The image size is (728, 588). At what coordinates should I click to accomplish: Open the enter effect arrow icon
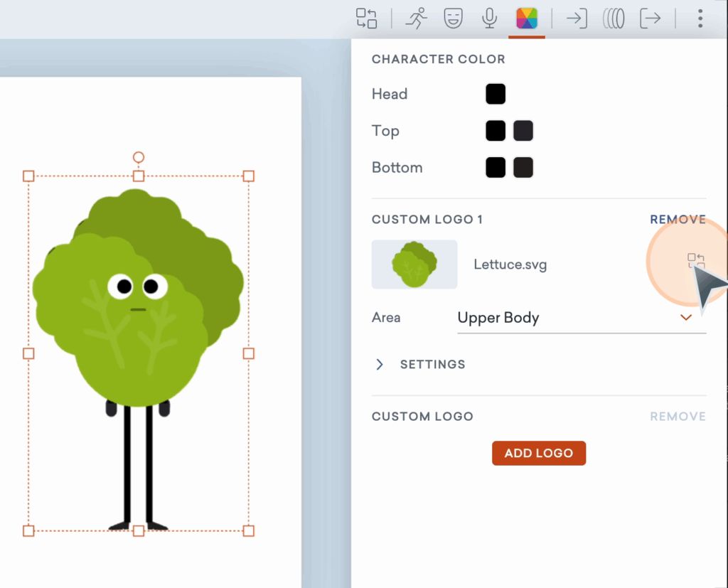[577, 18]
